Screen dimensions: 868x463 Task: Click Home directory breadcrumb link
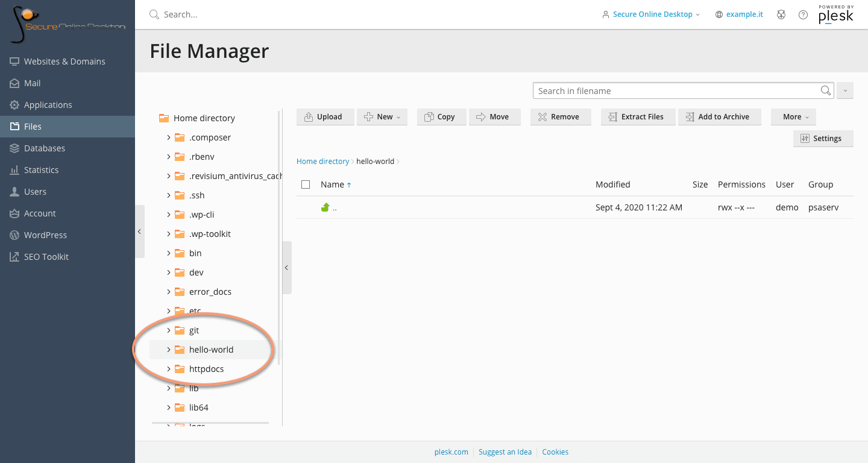322,162
